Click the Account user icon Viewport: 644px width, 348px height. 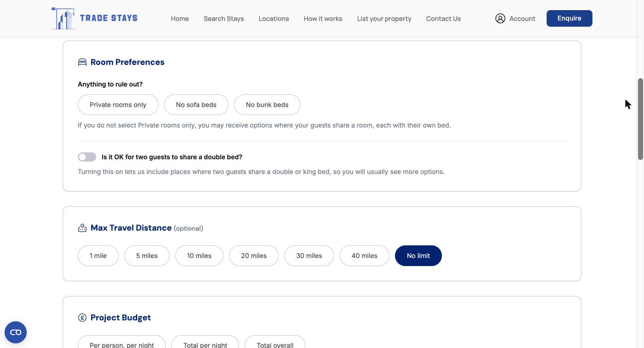pos(500,18)
